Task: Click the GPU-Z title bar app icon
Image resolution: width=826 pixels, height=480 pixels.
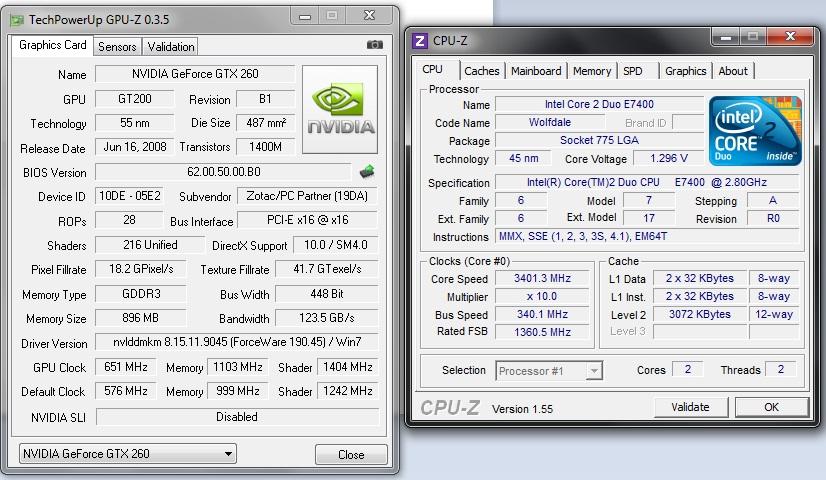Action: tap(17, 20)
